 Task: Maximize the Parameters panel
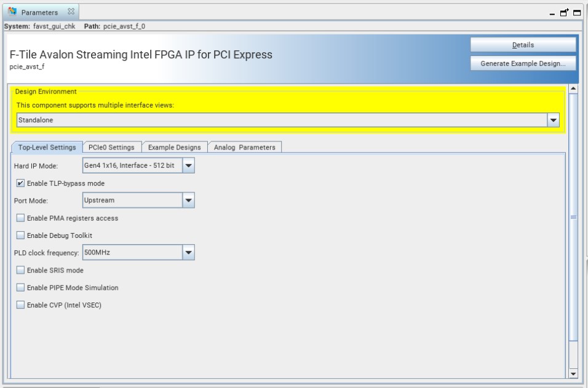(577, 12)
